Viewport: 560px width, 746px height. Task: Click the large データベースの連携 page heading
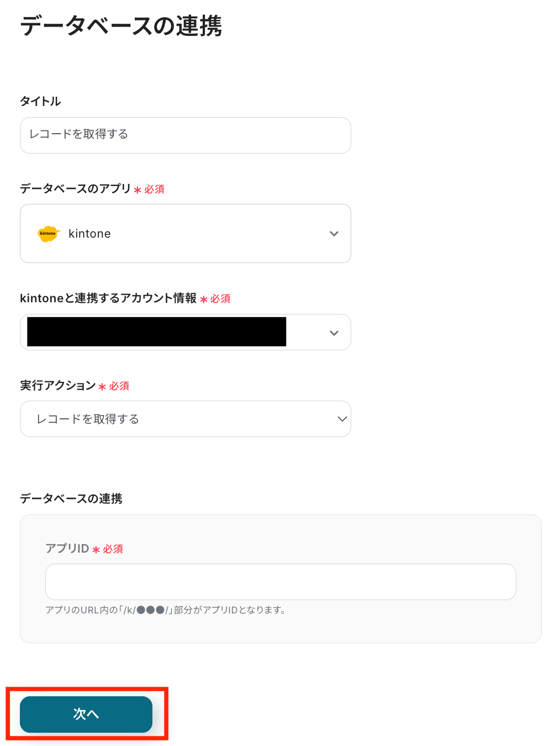coord(121,26)
